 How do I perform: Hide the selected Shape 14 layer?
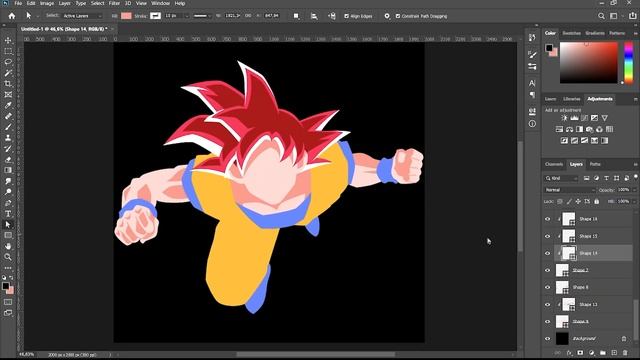[x=547, y=253]
